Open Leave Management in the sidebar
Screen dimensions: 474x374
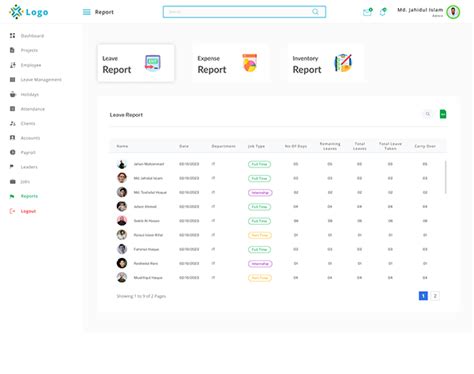coord(36,80)
